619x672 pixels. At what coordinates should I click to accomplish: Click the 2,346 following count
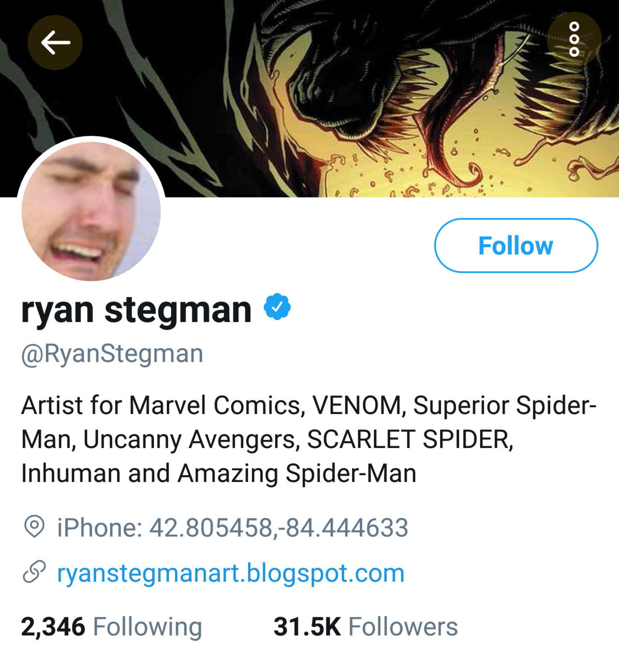pos(53,627)
